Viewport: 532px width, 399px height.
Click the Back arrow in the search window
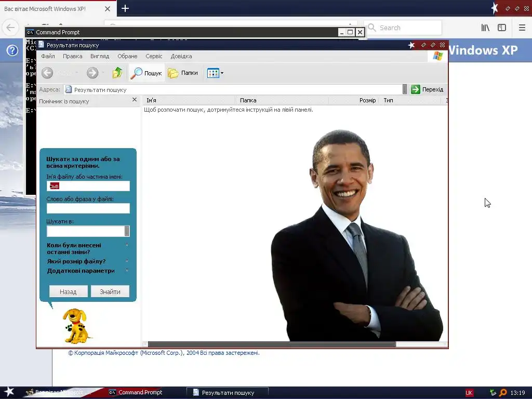coord(47,73)
